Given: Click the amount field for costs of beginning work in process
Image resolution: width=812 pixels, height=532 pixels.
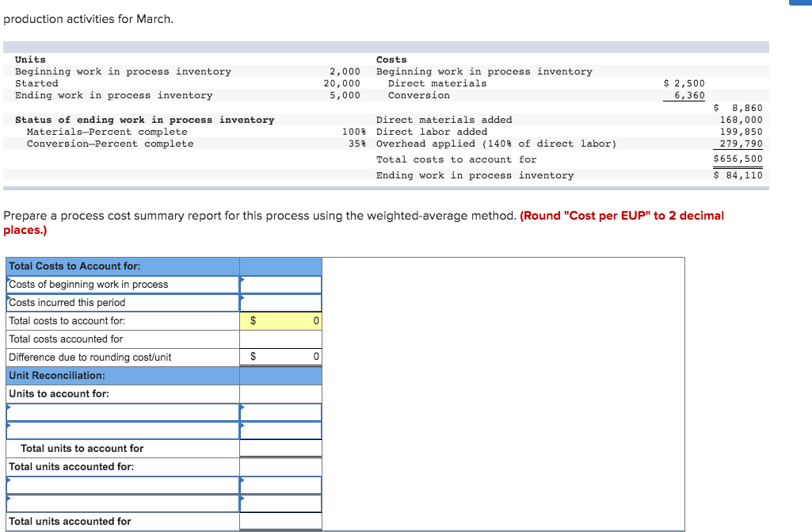Looking at the screenshot, I should pos(280,284).
